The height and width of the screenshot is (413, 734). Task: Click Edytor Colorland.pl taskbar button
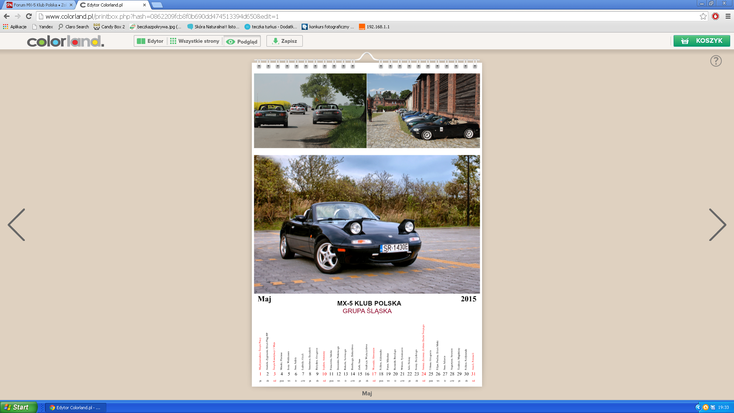[x=75, y=407]
